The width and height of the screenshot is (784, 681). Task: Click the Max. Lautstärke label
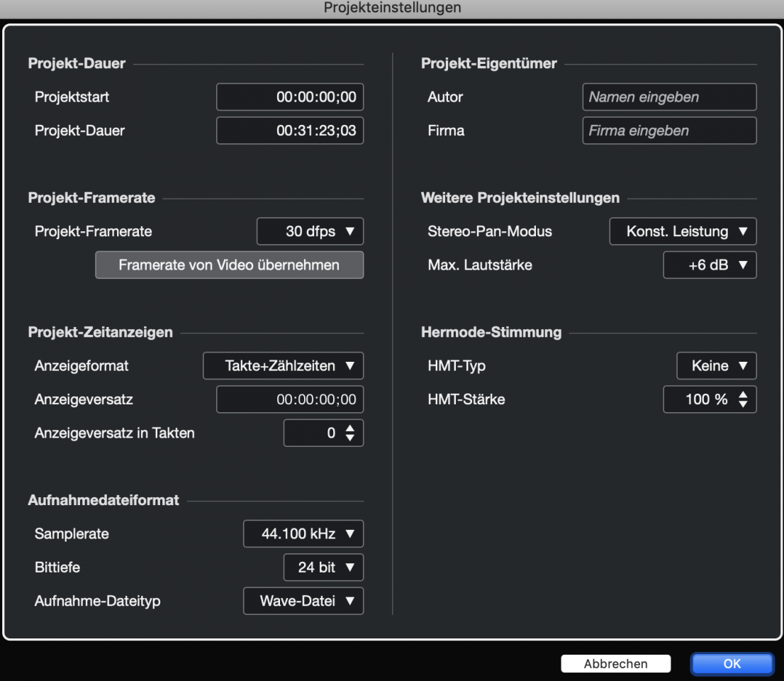pyautogui.click(x=480, y=265)
